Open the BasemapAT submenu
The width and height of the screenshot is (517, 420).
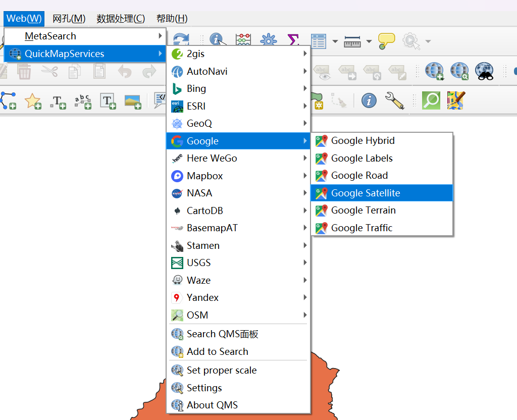[238, 228]
